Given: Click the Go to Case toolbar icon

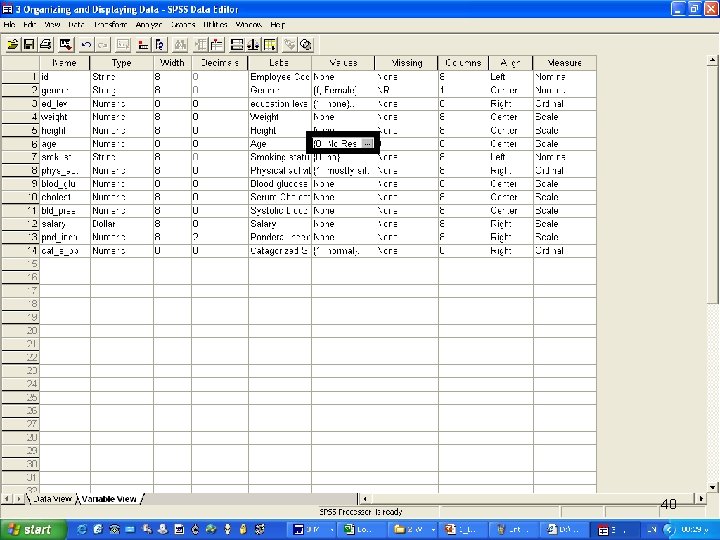Looking at the screenshot, I should coord(143,45).
